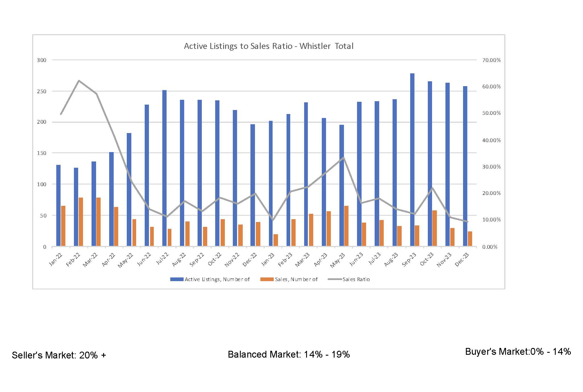Click the 200 left axis value
Screen dimensions: 583x392
[x=42, y=122]
